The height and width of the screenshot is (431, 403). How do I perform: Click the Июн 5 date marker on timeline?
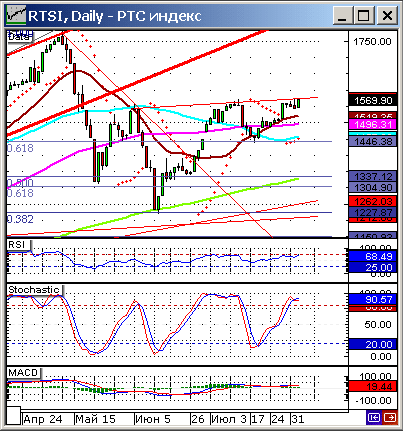point(153,419)
